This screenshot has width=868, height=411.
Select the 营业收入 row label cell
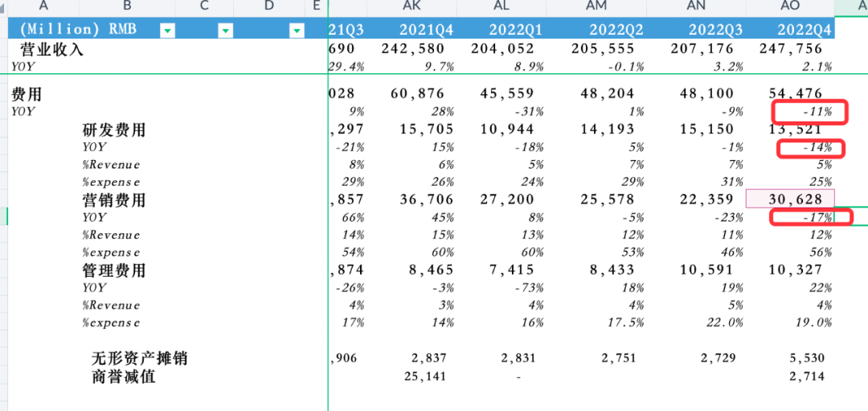tap(52, 49)
